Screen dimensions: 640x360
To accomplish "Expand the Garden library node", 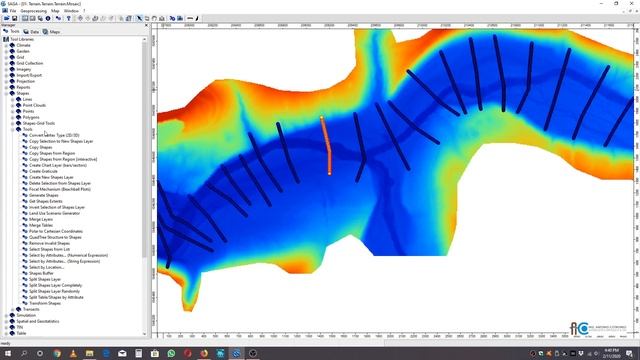I will (x=6, y=51).
